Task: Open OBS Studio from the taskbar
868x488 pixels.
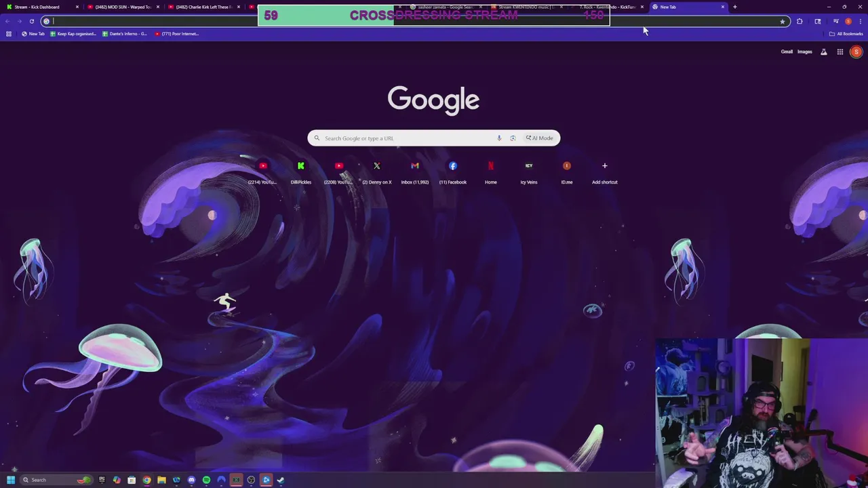Action: (x=251, y=480)
